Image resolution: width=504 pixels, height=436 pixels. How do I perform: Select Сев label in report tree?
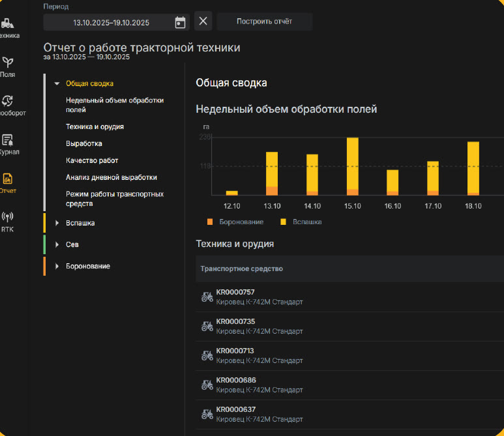[x=72, y=244]
